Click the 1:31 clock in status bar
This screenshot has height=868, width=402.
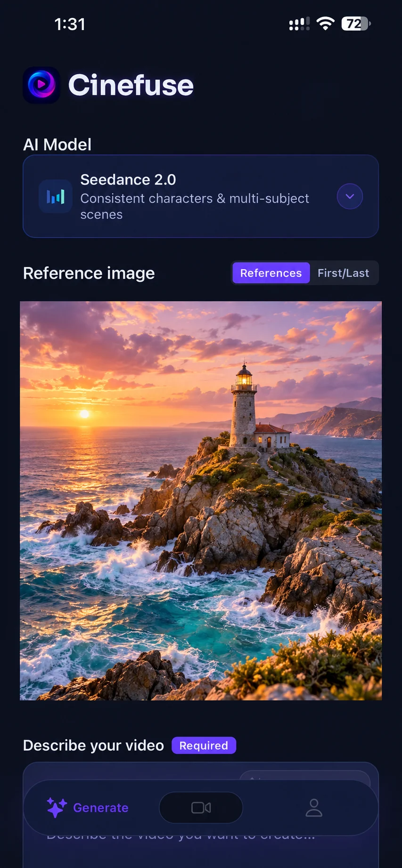click(70, 24)
